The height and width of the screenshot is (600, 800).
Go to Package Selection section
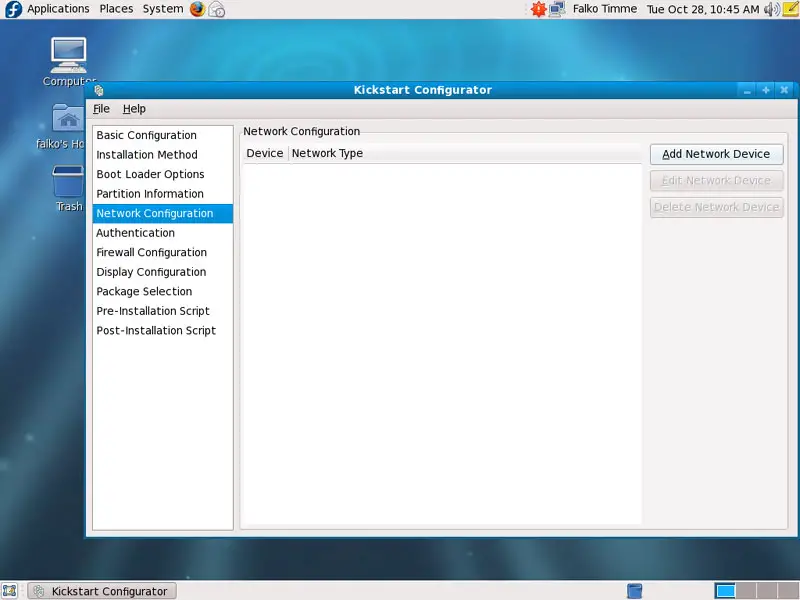(163, 291)
